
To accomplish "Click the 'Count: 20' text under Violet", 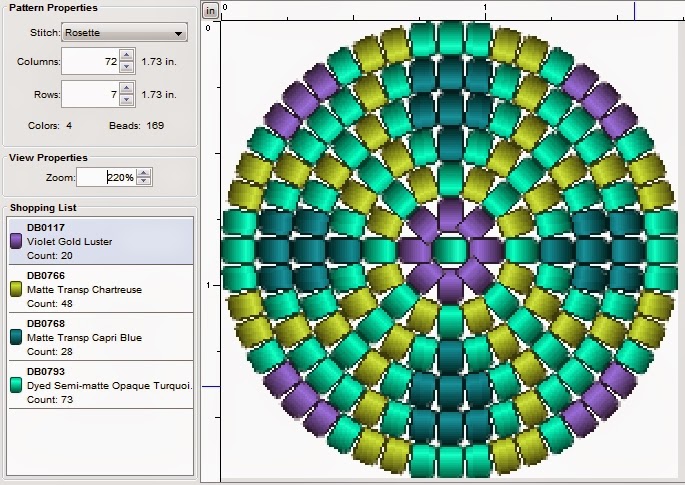I will pyautogui.click(x=50, y=256).
